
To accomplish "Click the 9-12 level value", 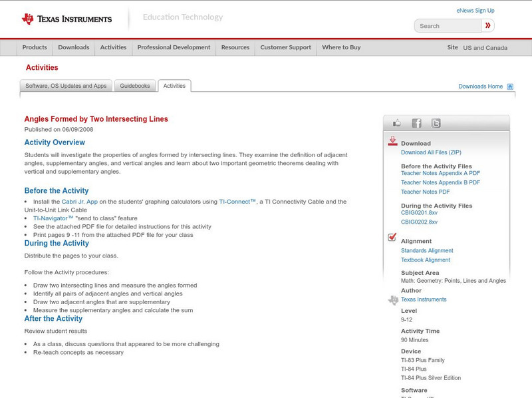I will (x=406, y=319).
